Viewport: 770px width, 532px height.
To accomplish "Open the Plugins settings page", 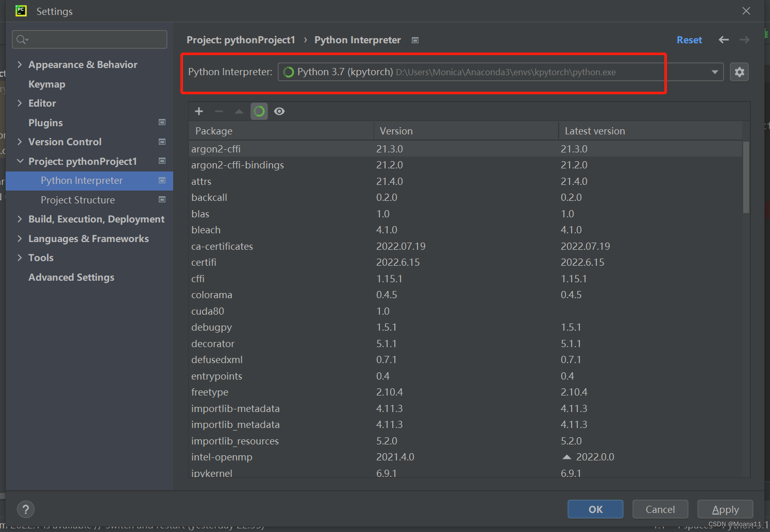I will [x=45, y=123].
